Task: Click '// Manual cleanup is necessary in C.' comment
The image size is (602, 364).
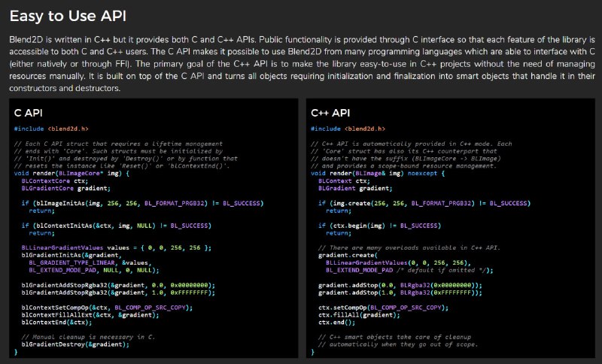Action: click(x=88, y=337)
